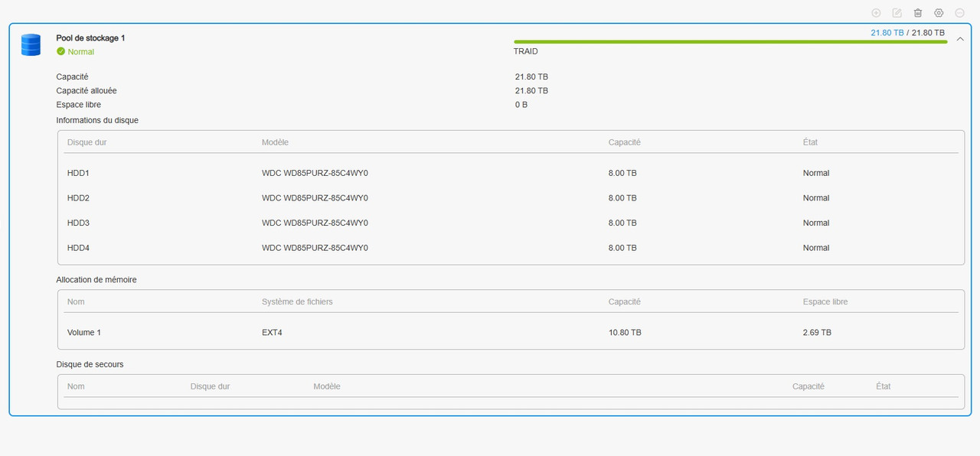Click the Capacité allouée label
This screenshot has height=456, width=980.
coord(87,91)
